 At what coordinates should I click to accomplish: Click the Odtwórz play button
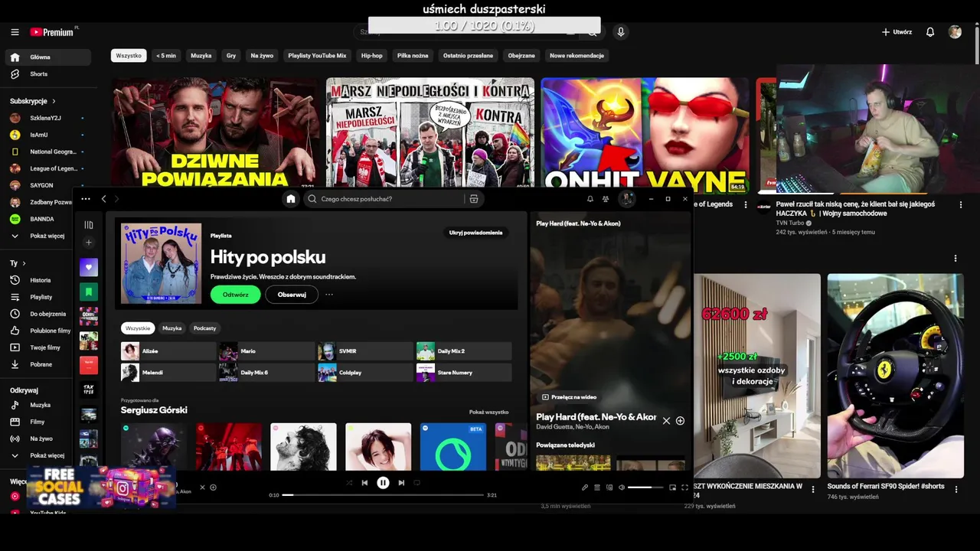click(x=236, y=295)
